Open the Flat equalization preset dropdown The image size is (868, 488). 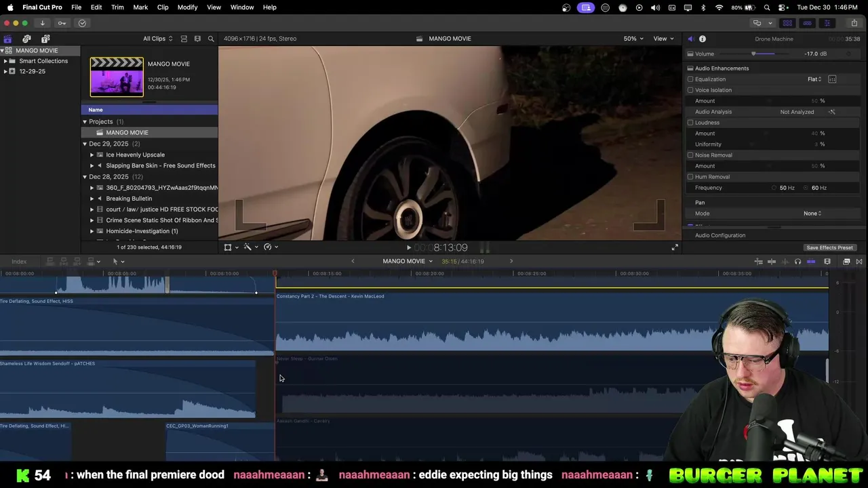tap(814, 79)
